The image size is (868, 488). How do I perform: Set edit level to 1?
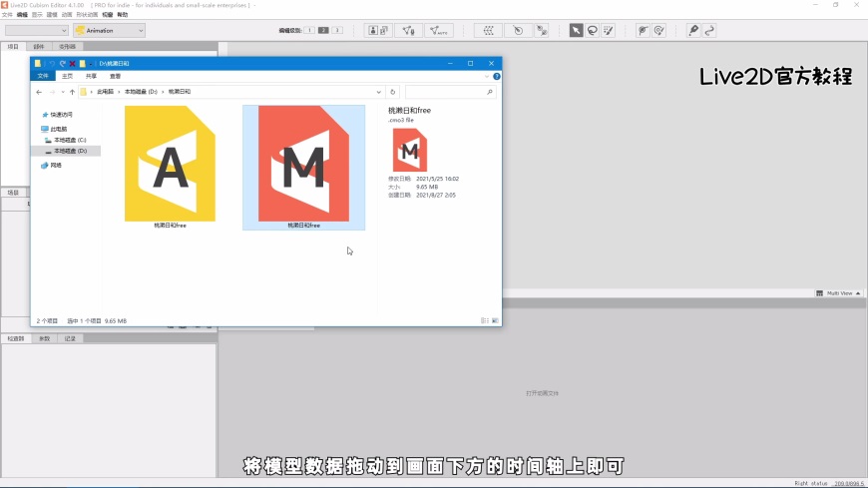309,31
